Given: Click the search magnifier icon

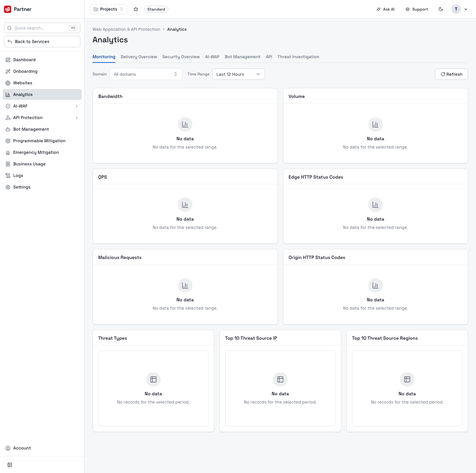Looking at the screenshot, I should pos(10,28).
